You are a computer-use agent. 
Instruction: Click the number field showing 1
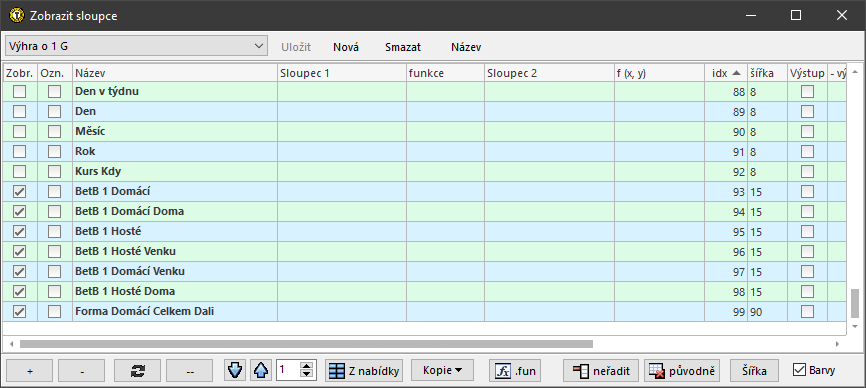point(288,370)
